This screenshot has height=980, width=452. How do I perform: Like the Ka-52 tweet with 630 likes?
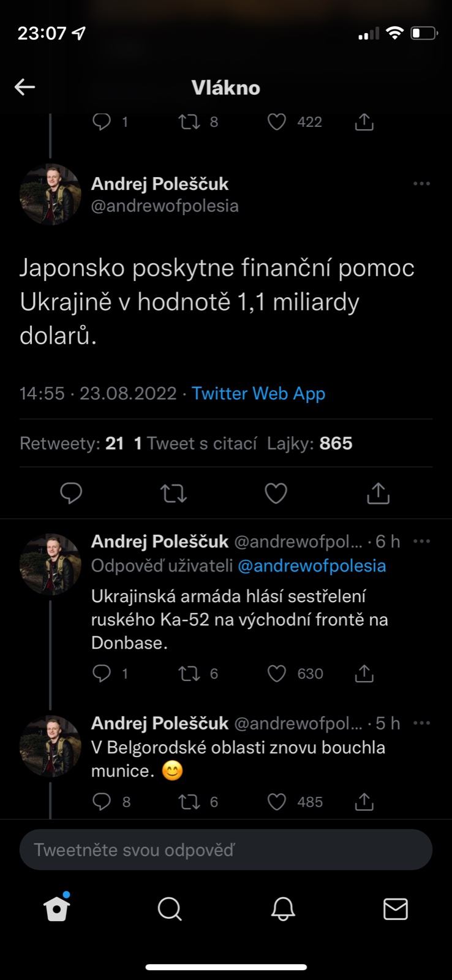(277, 674)
